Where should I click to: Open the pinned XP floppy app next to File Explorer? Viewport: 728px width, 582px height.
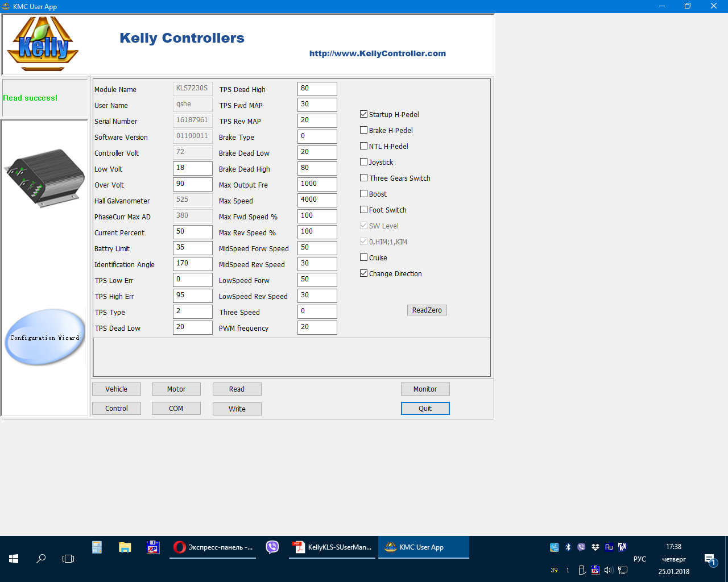click(153, 547)
